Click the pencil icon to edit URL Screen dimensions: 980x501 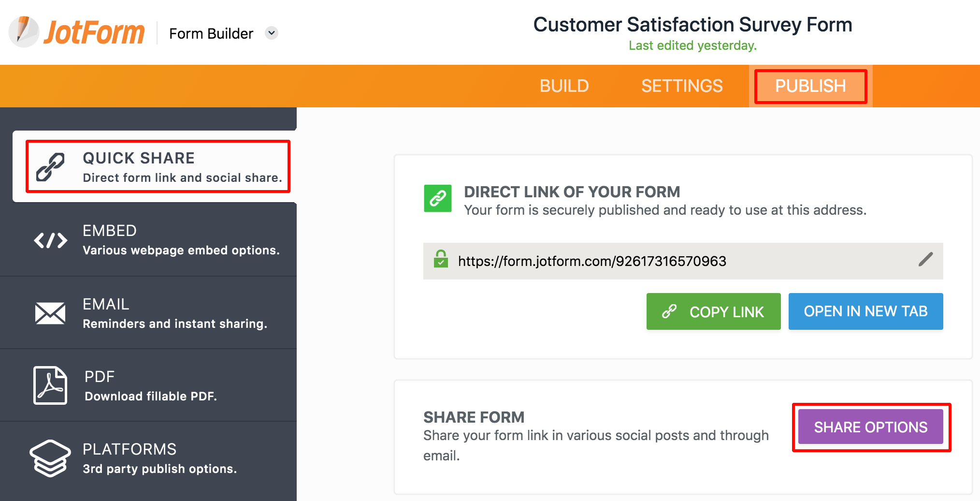[925, 260]
